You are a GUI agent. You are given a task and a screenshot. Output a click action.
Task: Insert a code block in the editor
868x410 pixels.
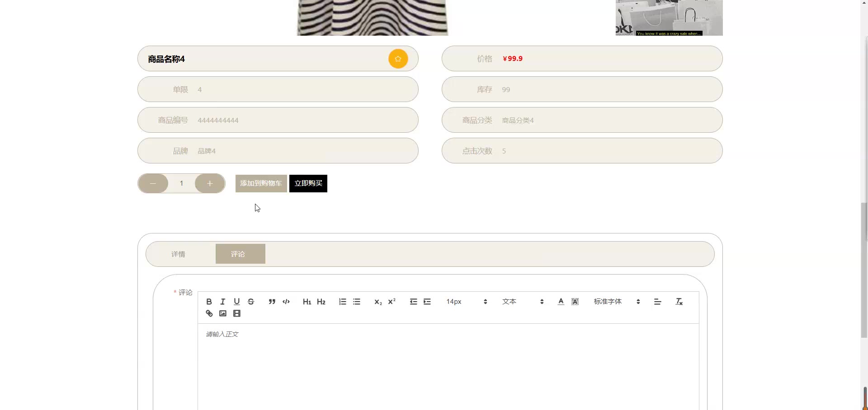pos(286,302)
